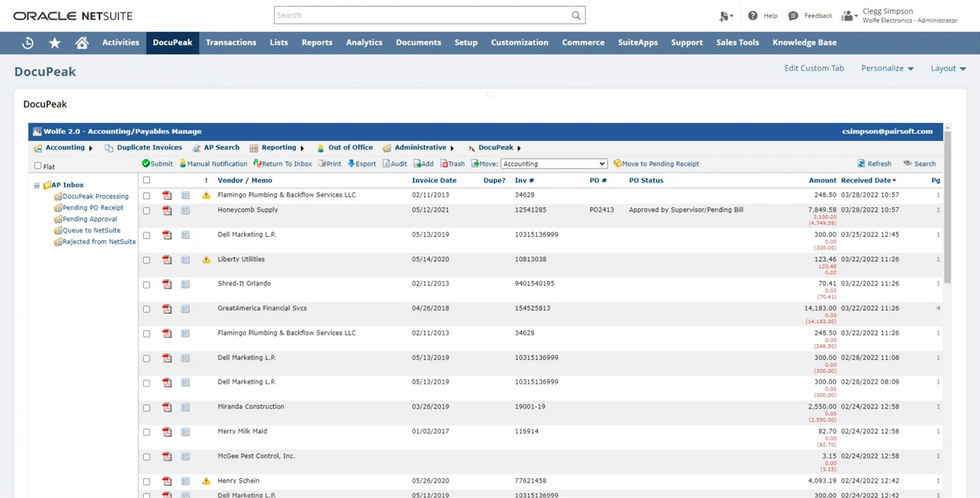
Task: Open the Customization menu
Action: tap(520, 43)
